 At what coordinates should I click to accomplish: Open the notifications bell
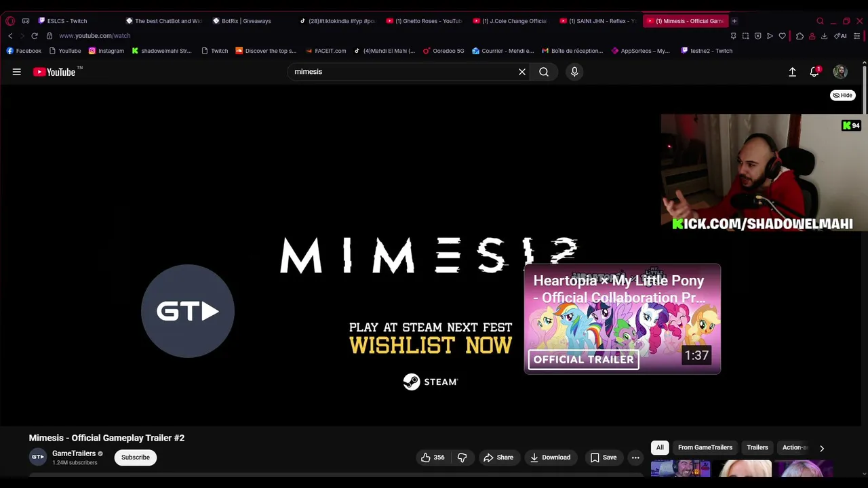(x=814, y=72)
